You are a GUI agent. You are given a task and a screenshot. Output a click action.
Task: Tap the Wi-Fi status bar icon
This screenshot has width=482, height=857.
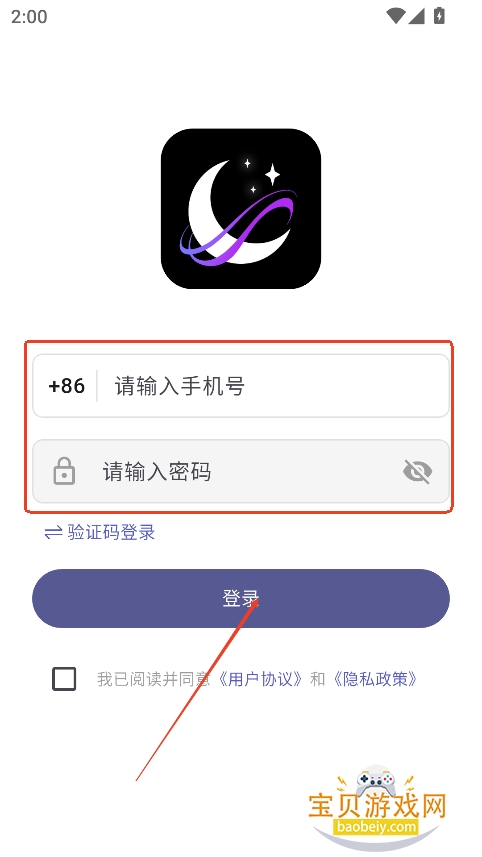coord(395,16)
